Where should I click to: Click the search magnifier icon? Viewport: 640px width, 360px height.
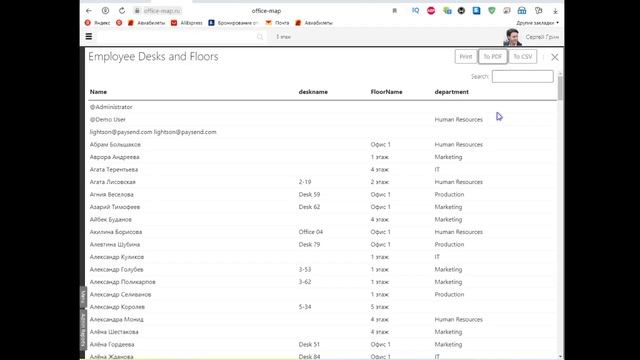tap(260, 37)
